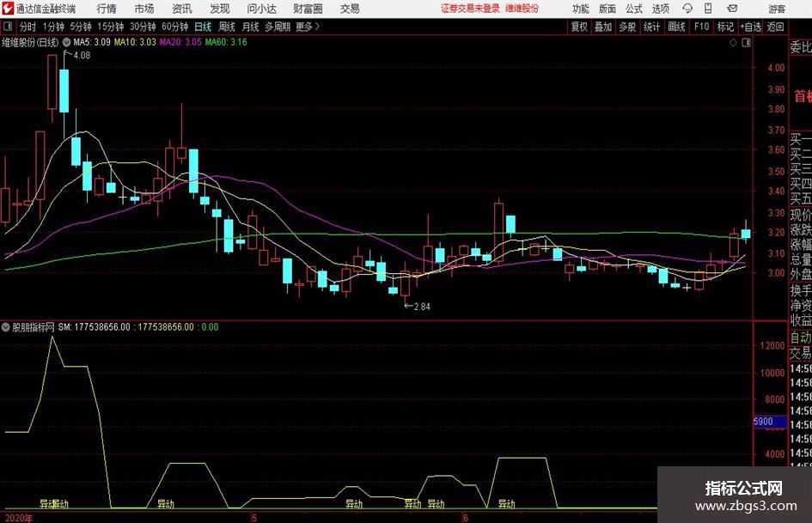This screenshot has width=812, height=523.
Task: Select the 周线 weekly period
Action: [x=227, y=27]
